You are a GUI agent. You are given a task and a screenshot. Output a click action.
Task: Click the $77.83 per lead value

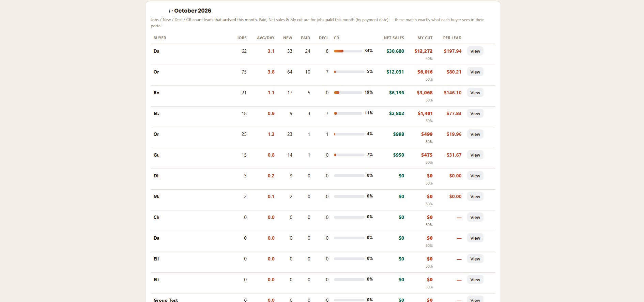(x=454, y=113)
